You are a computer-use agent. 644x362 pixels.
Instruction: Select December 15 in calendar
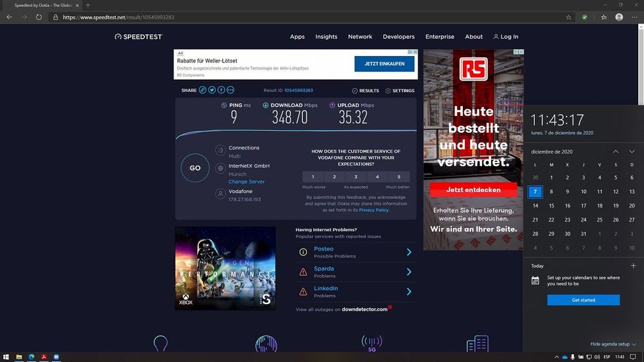[551, 205]
